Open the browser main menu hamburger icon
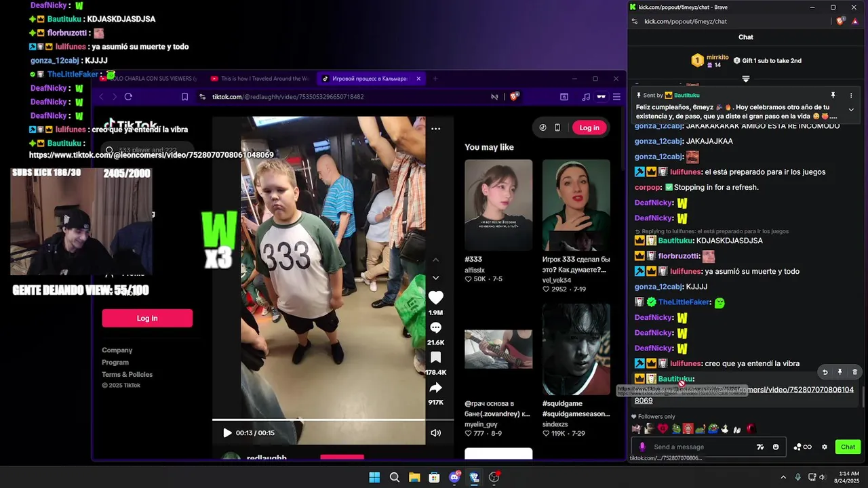868x488 pixels. tap(616, 97)
